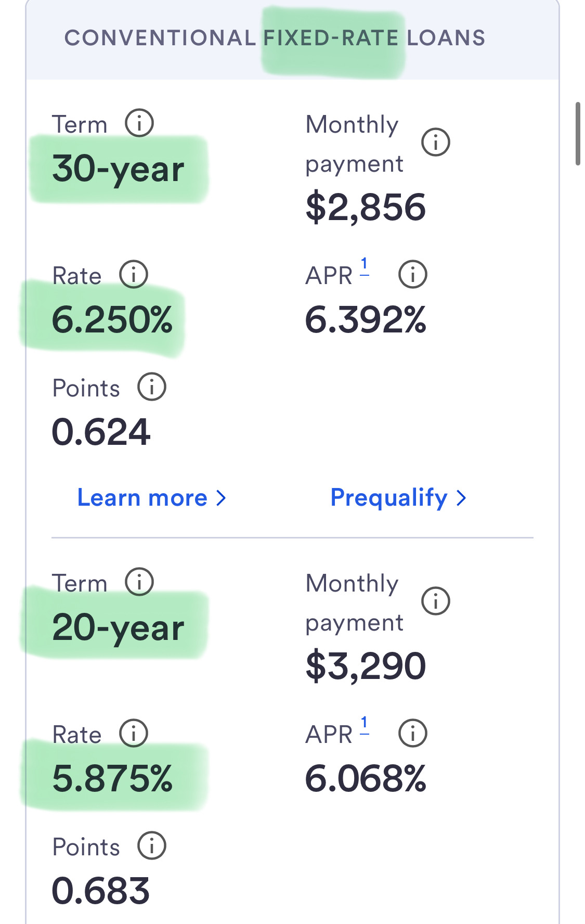
Task: Select the highlighted 30-year term value
Action: click(x=118, y=170)
